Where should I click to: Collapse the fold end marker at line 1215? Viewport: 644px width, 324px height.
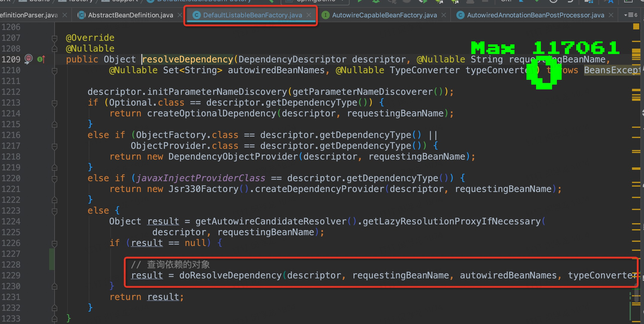[x=55, y=124]
